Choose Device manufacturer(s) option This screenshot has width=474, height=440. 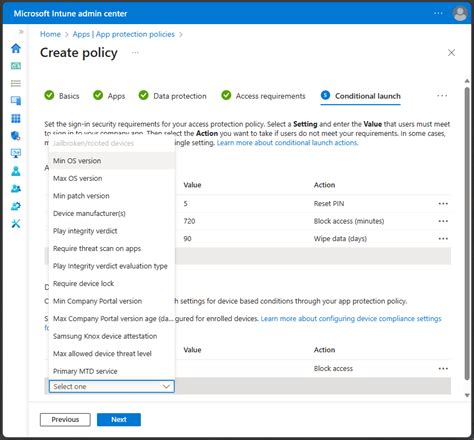[x=112, y=213]
